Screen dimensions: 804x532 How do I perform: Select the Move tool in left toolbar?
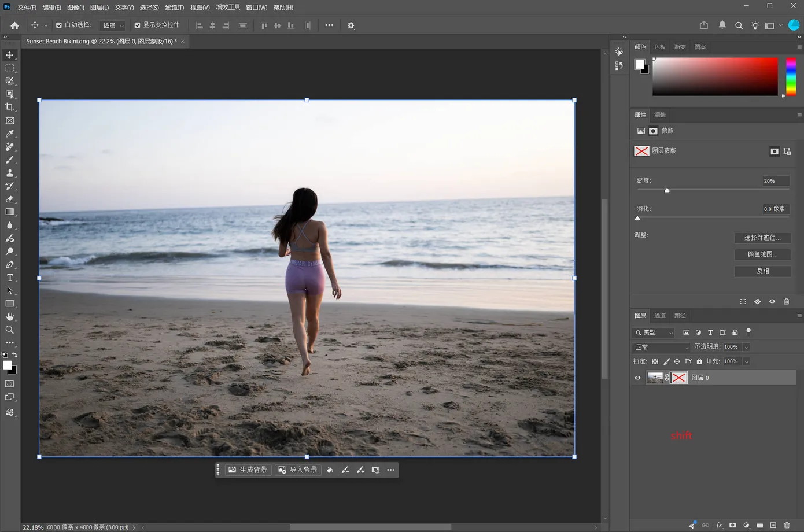[10, 55]
